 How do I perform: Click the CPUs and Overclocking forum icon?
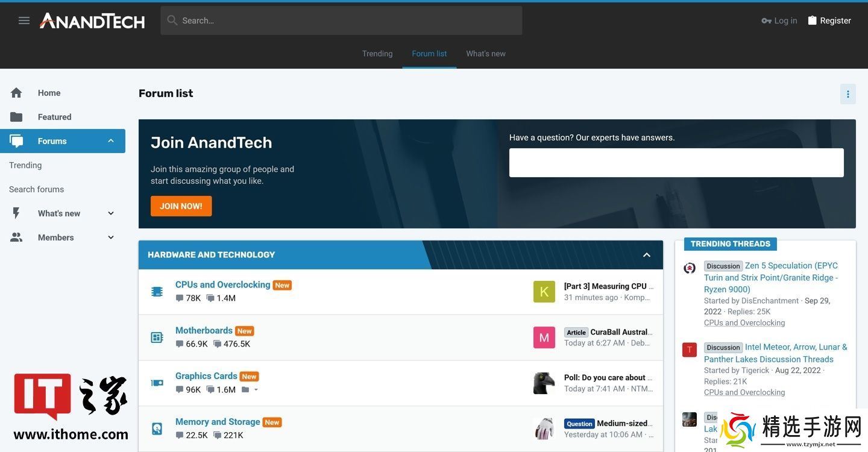point(157,292)
